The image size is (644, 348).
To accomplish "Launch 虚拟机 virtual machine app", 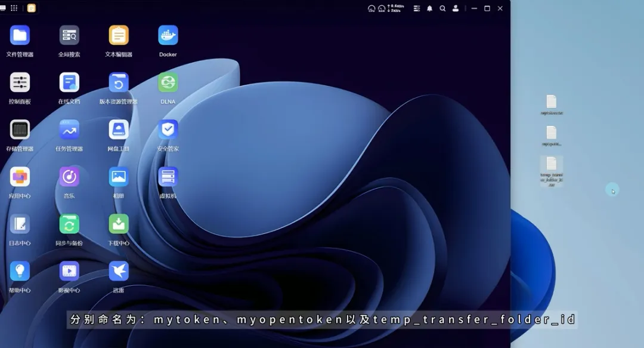I will [x=168, y=177].
